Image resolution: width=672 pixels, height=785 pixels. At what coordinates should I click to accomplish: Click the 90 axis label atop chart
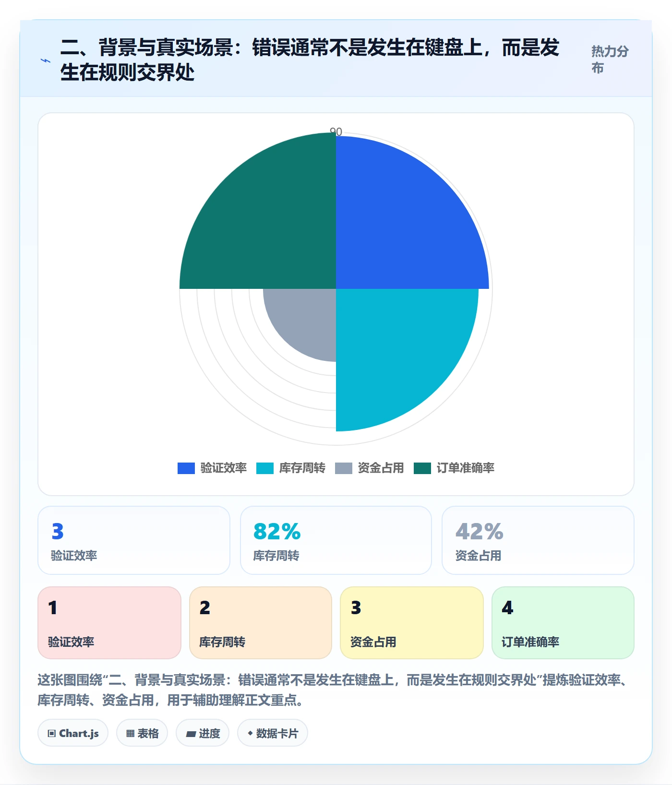click(x=336, y=131)
